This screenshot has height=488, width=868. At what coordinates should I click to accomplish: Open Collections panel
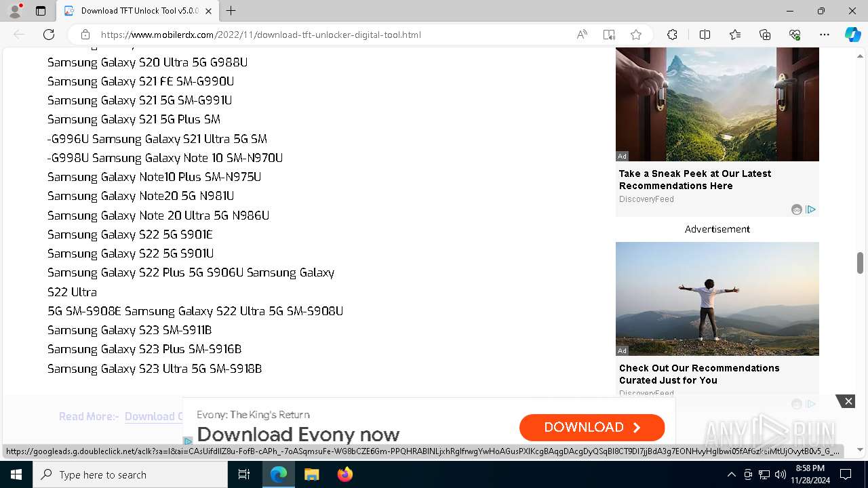click(765, 35)
